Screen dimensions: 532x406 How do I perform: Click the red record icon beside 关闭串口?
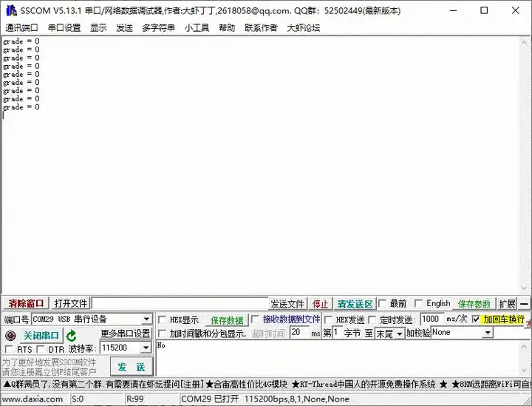(x=10, y=335)
